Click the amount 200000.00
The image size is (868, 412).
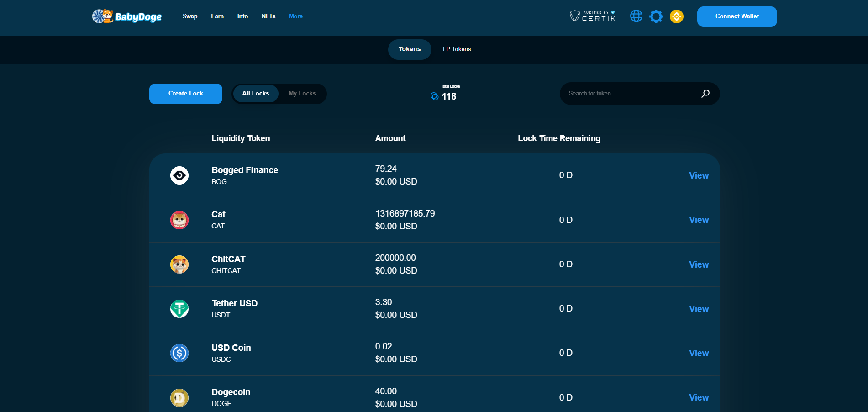[x=395, y=258]
